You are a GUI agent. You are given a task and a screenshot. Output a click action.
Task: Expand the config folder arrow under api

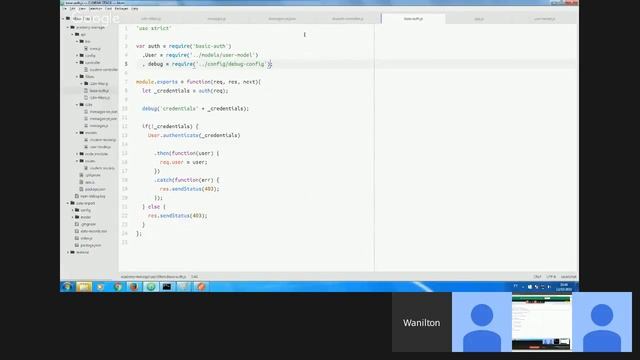click(77, 56)
